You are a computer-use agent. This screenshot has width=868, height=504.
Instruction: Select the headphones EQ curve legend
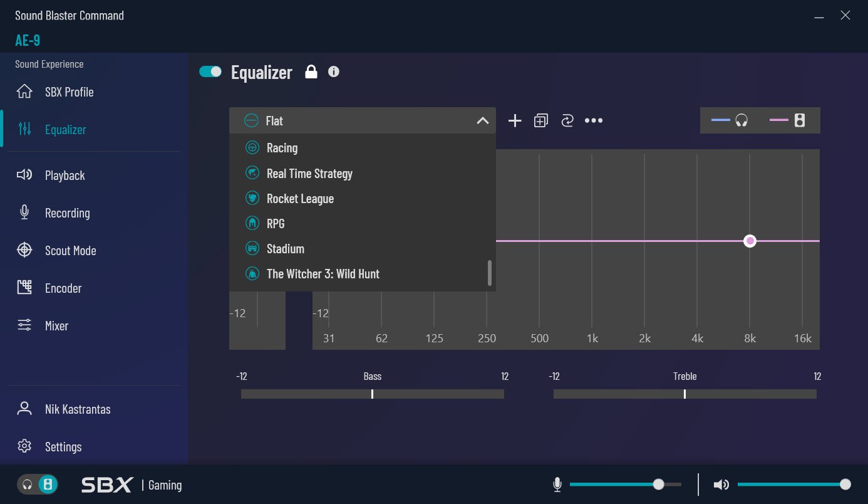pos(730,120)
